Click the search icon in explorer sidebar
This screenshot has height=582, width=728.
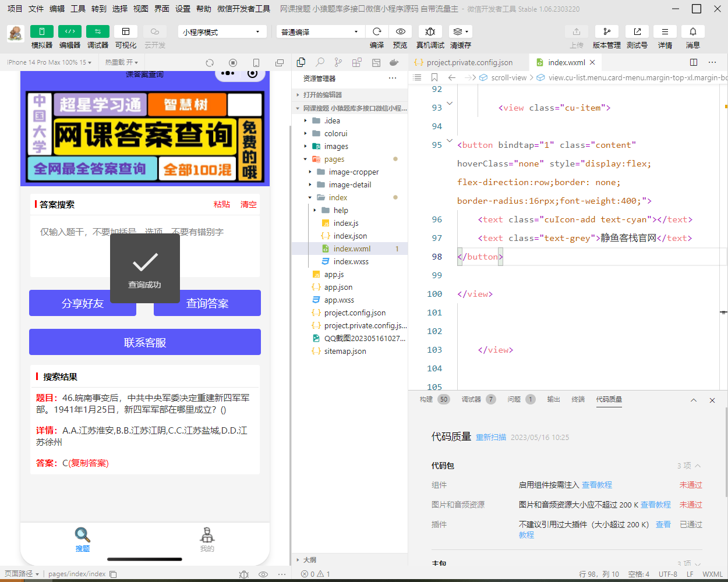point(320,62)
